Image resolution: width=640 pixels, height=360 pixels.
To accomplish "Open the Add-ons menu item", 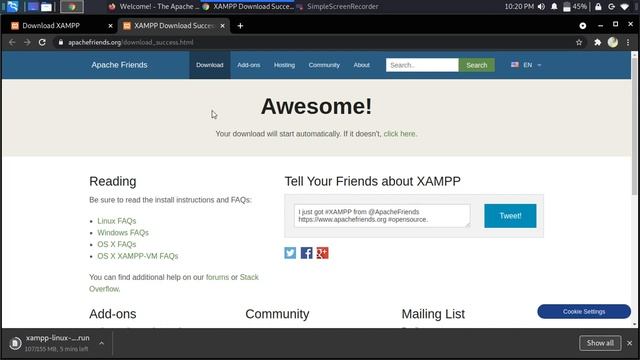I will [249, 65].
